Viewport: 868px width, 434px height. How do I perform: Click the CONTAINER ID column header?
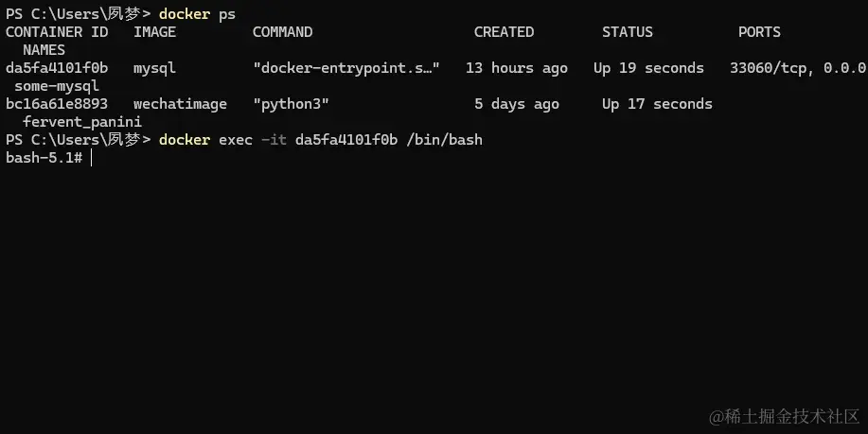pyautogui.click(x=57, y=32)
